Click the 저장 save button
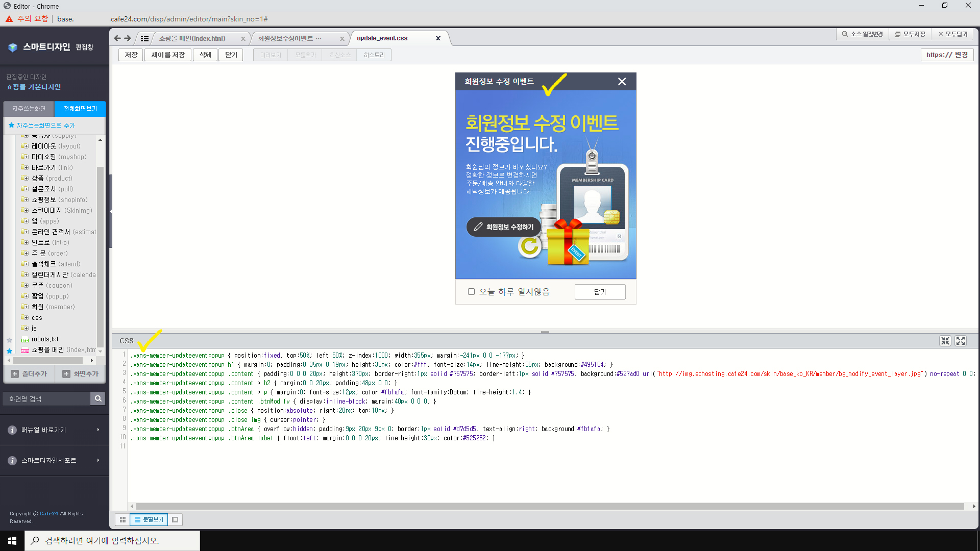The width and height of the screenshot is (980, 551). [x=131, y=55]
